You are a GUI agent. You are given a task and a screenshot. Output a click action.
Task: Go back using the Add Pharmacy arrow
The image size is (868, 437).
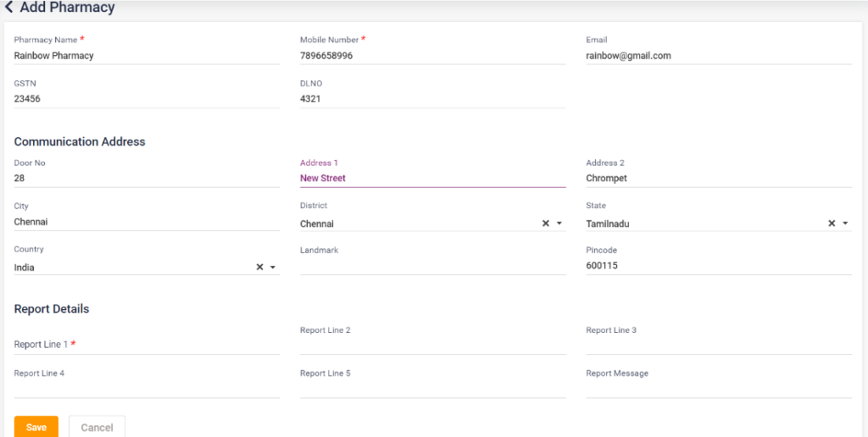coord(8,8)
